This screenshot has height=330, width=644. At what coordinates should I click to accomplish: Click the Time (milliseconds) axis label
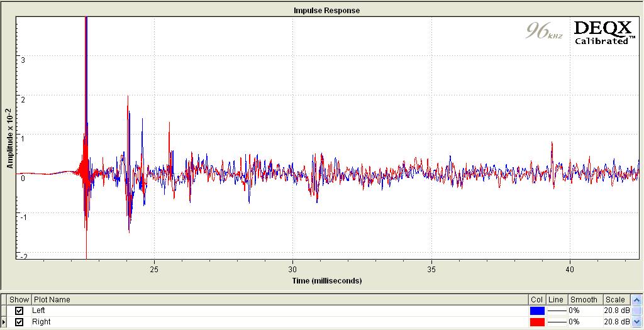[x=326, y=280]
